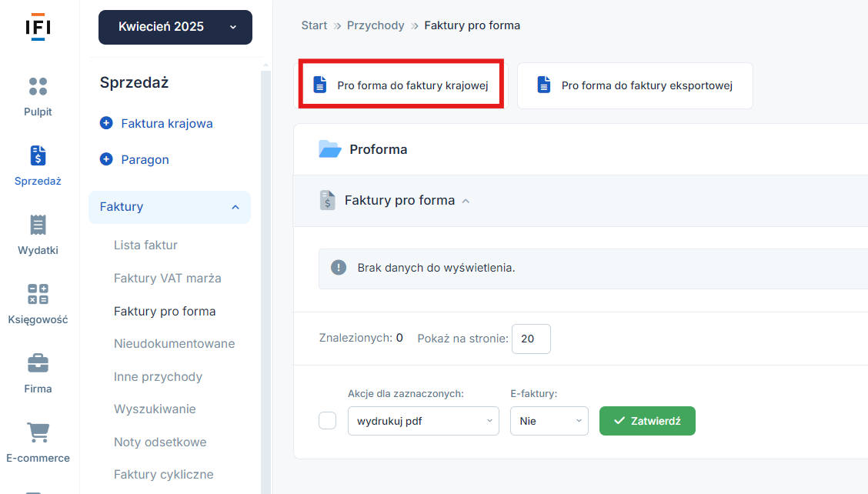Open Faktury VAT marża menu item

click(x=167, y=278)
